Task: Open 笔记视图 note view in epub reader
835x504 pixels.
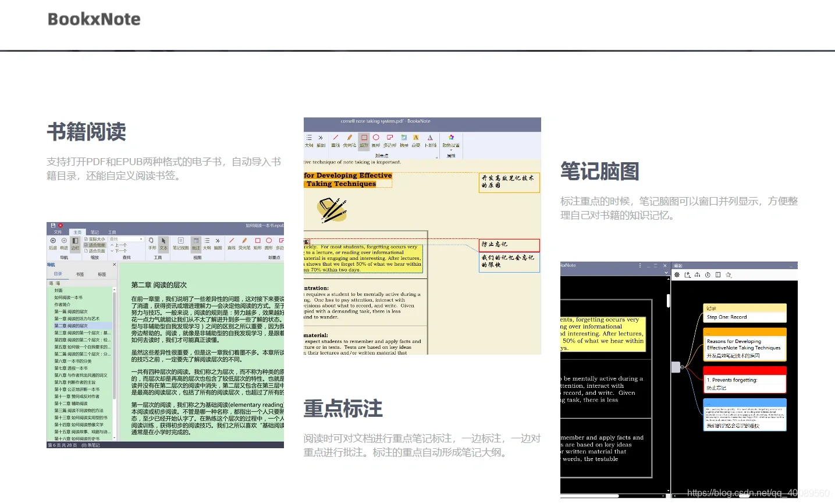Action: point(180,244)
